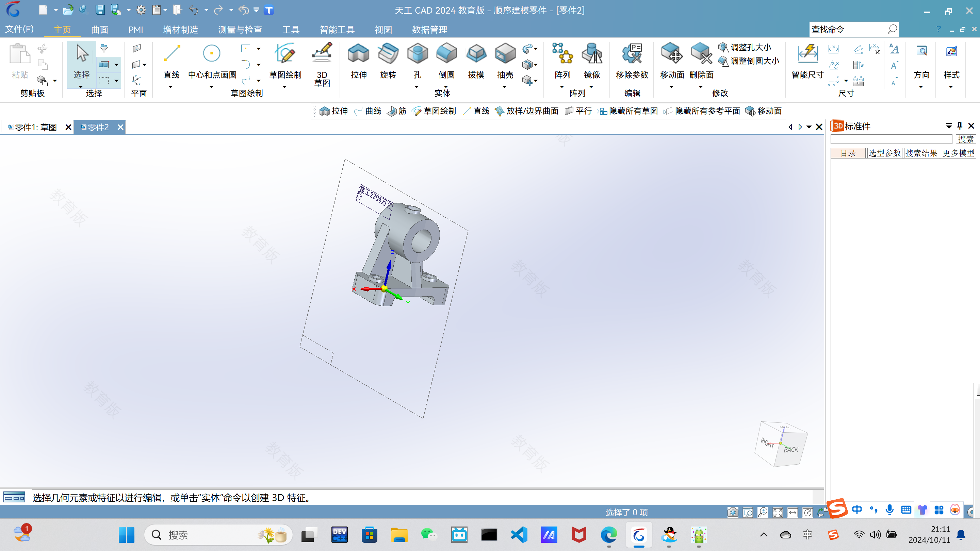Click the undo arrow in title bar

click(x=193, y=10)
